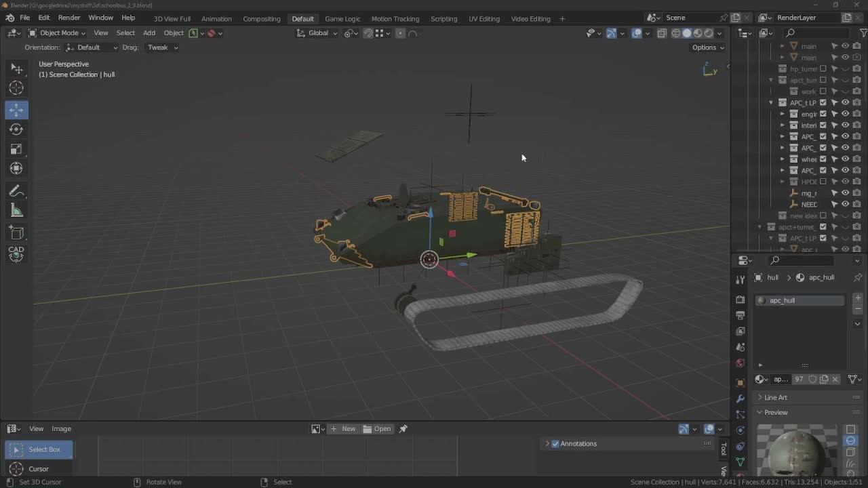
Task: Open the Tool properties tab
Action: coord(740,279)
